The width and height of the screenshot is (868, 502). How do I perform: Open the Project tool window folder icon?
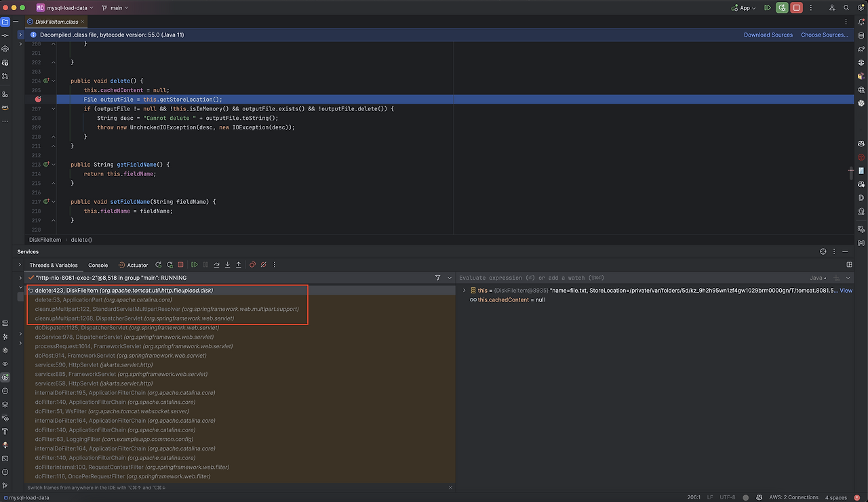coord(5,22)
